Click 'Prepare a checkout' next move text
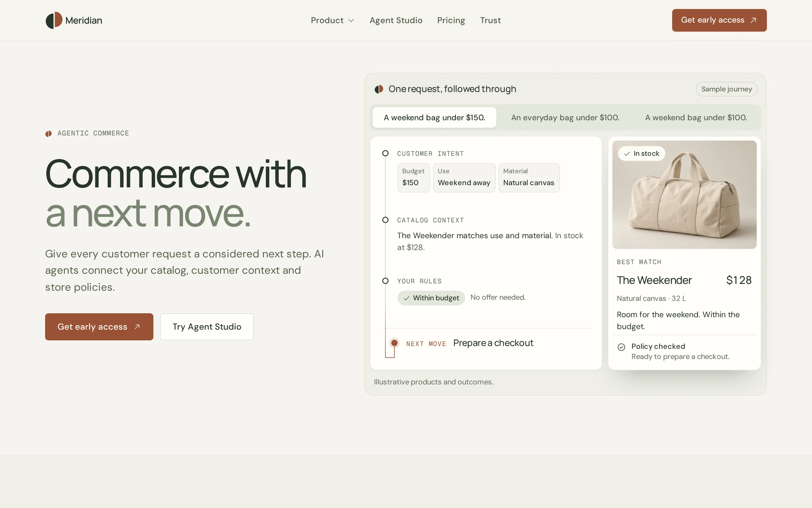 493,343
